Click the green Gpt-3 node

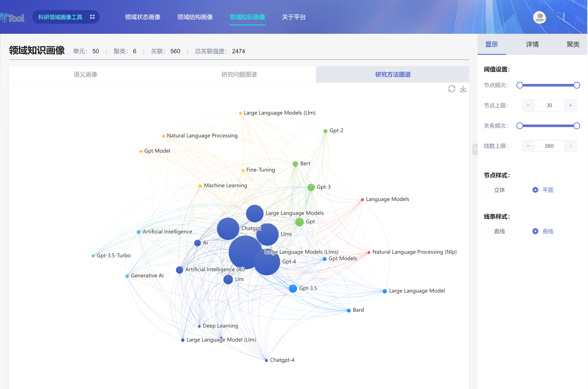pos(311,187)
